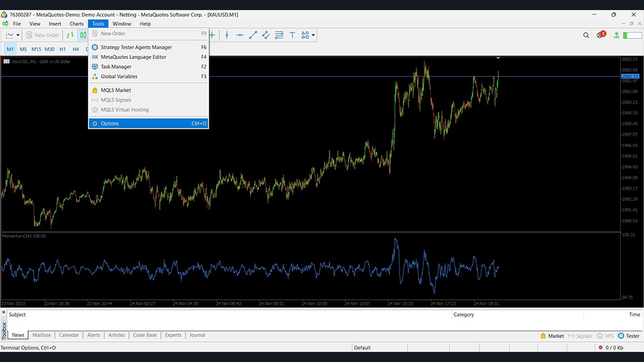The width and height of the screenshot is (644, 362).
Task: Open the Insert menu
Action: pos(55,24)
